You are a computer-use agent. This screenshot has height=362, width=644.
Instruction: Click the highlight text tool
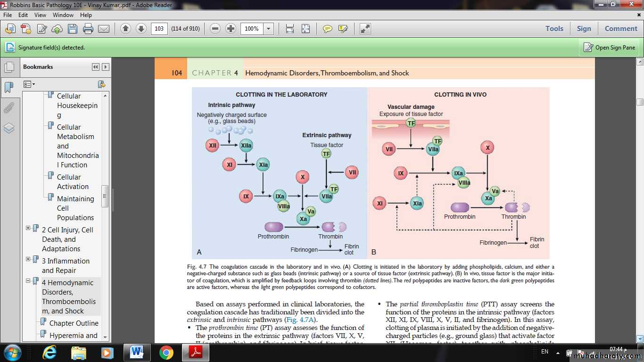pos(343,29)
